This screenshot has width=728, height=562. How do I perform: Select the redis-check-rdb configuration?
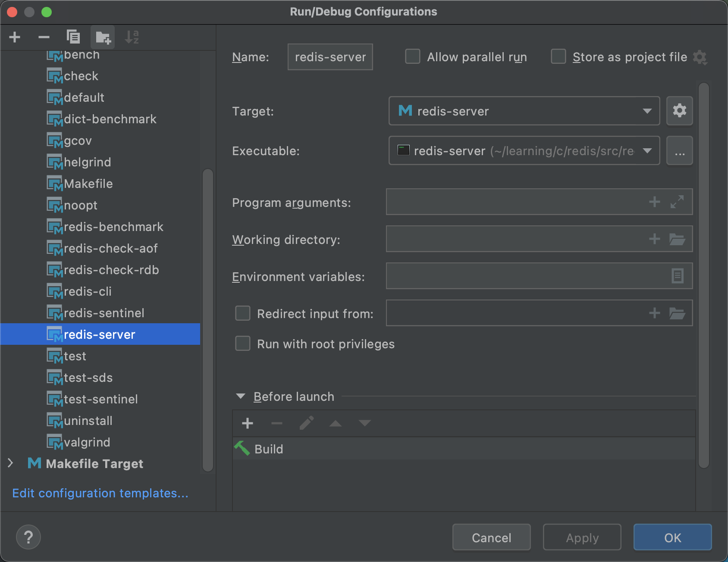point(100,270)
